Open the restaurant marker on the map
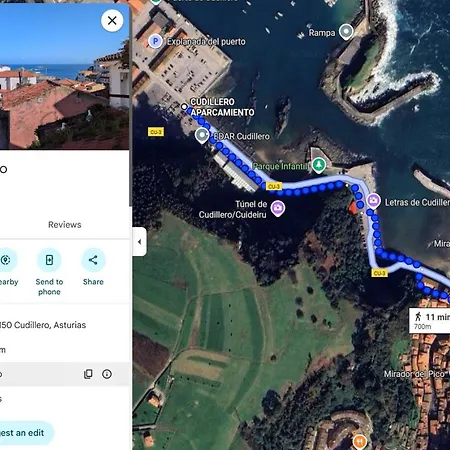The image size is (450, 450). tap(359, 442)
